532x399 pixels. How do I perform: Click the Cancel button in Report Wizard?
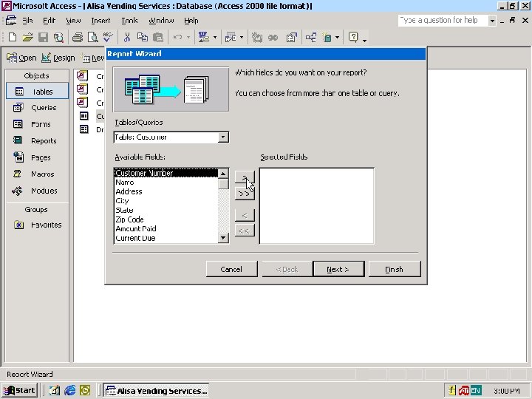click(x=231, y=269)
